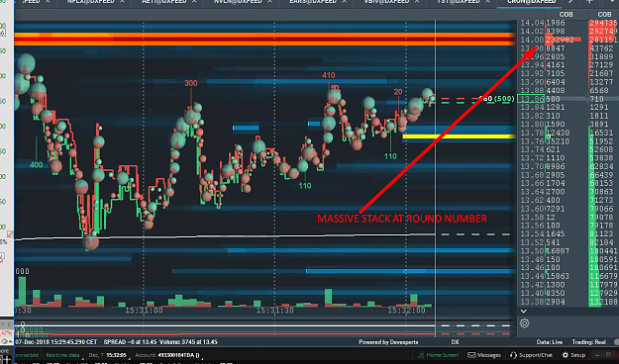
Task: Open the Dec, 7 15:32:05 time dropdown
Action: pos(107,355)
